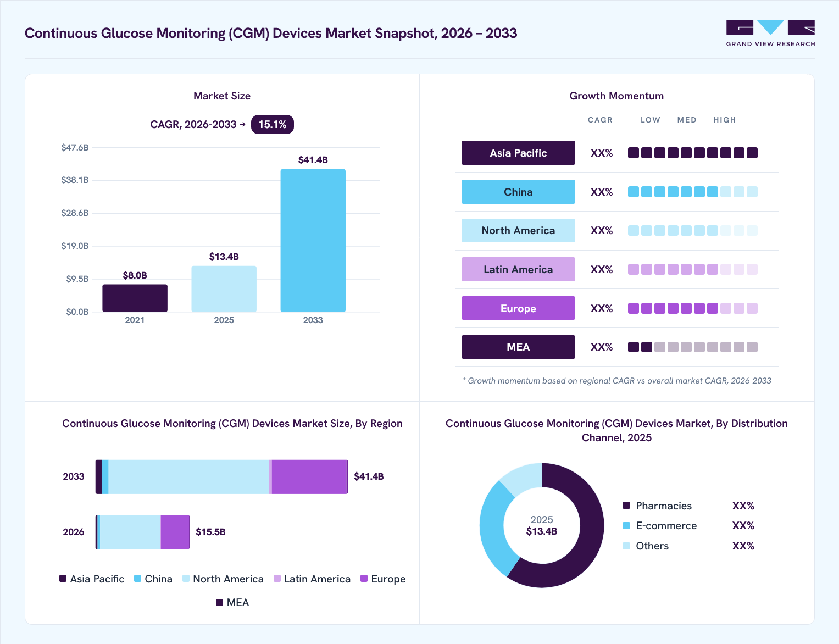Screen dimensions: 839x644
Task: Click Pharmacies legend entry
Action: click(x=657, y=506)
